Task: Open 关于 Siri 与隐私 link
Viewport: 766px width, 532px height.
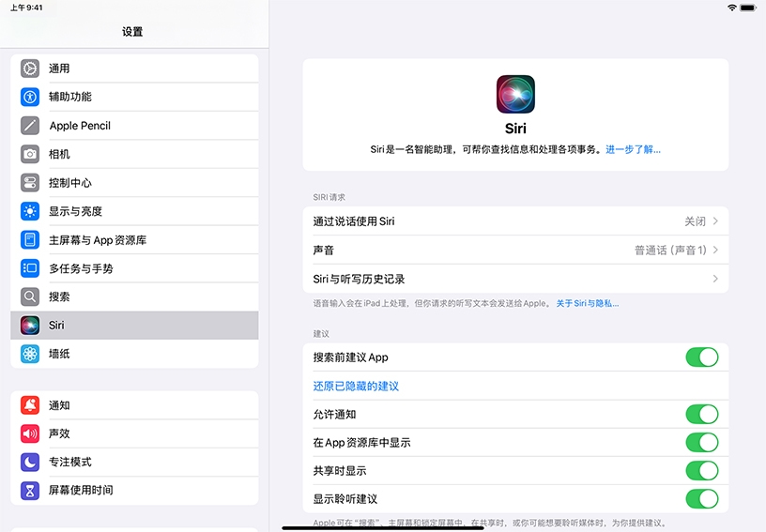Action: coord(587,304)
